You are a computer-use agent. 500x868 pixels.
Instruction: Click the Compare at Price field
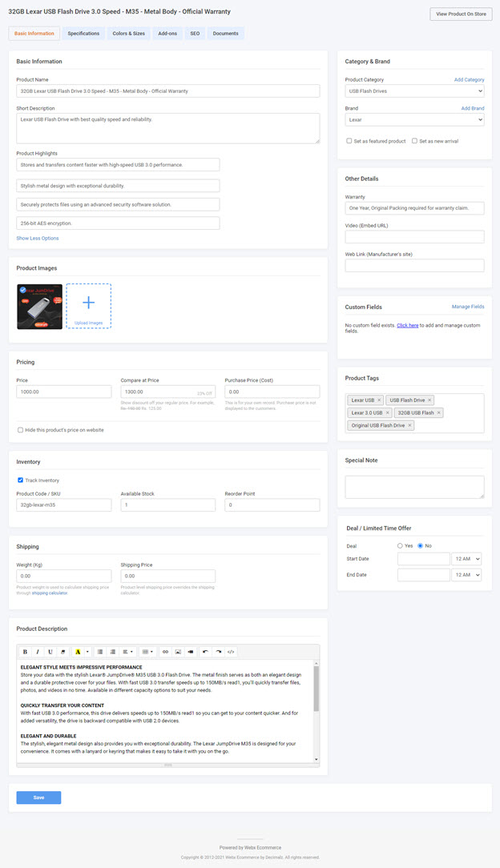click(x=168, y=392)
